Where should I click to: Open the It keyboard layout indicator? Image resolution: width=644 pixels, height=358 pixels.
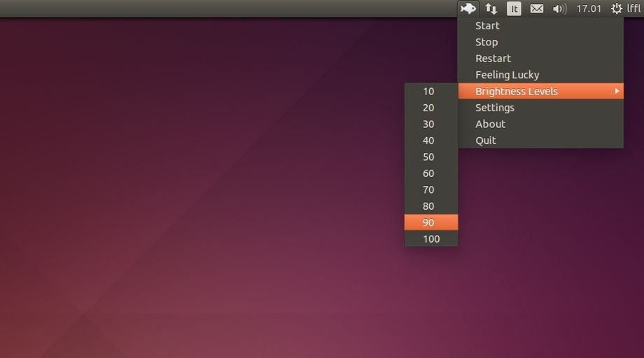click(514, 8)
